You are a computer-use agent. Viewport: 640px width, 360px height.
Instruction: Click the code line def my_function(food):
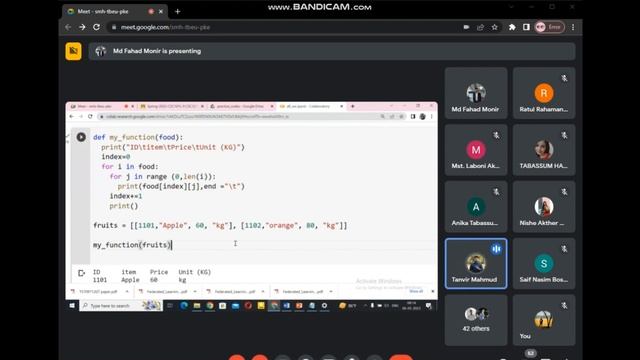point(138,137)
